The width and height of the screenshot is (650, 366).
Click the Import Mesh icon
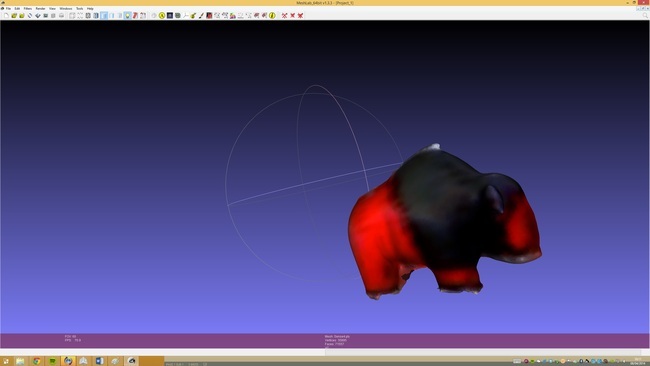pos(22,15)
